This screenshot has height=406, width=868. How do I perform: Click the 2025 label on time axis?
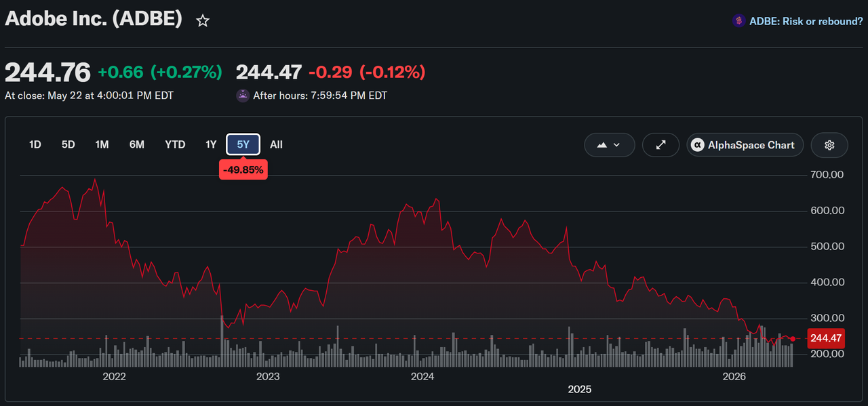(579, 389)
